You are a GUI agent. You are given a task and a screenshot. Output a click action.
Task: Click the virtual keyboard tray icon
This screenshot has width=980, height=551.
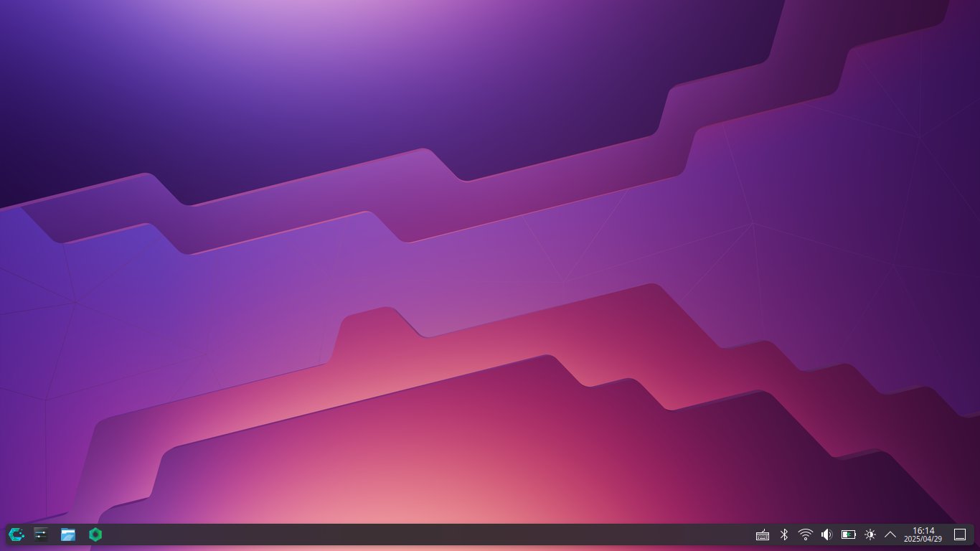pos(763,534)
